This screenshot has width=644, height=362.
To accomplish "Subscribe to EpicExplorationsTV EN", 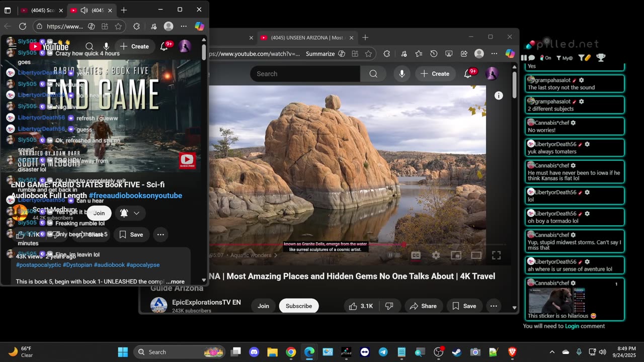I will point(299,306).
